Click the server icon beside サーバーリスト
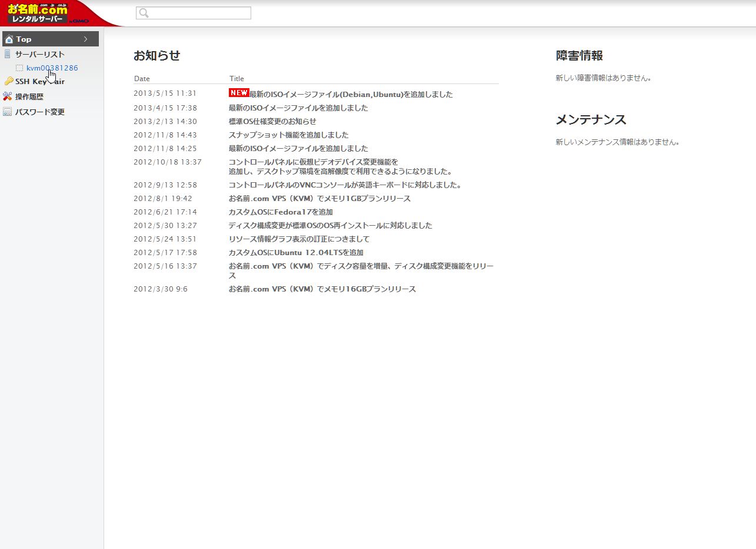The height and width of the screenshot is (549, 756). (8, 54)
